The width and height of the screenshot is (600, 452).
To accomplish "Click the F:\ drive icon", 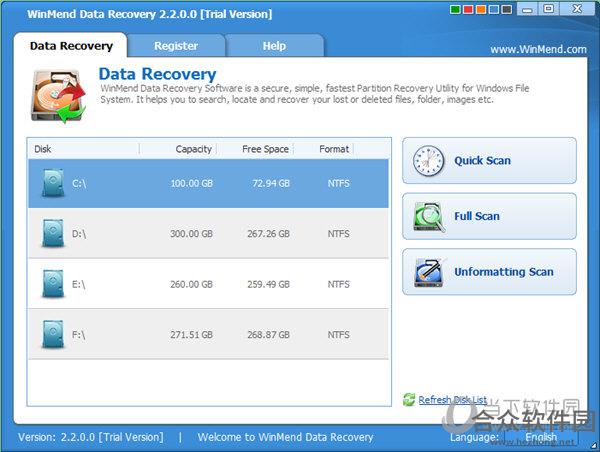I will [53, 335].
